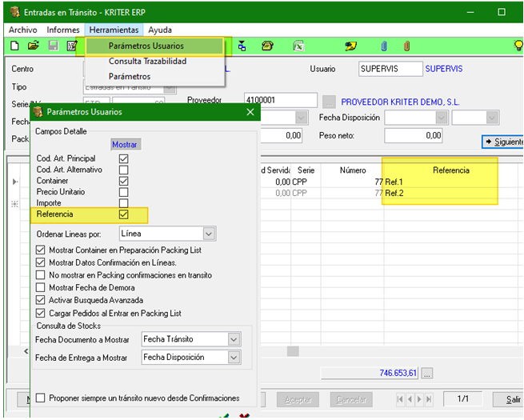The width and height of the screenshot is (524, 420).
Task: Select Consulta Trazabilidad menu entry
Action: (x=154, y=61)
